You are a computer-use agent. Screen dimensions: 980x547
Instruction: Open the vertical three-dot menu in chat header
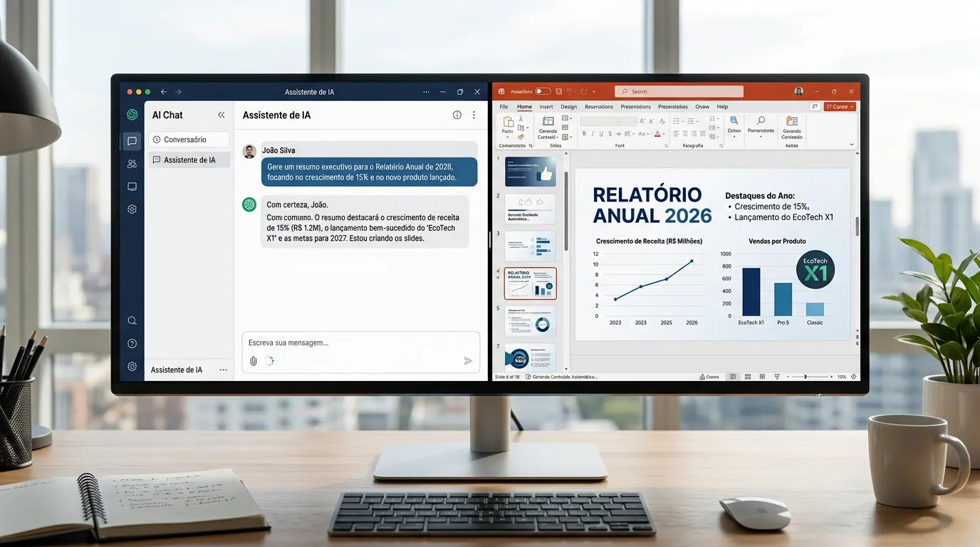pyautogui.click(x=474, y=115)
